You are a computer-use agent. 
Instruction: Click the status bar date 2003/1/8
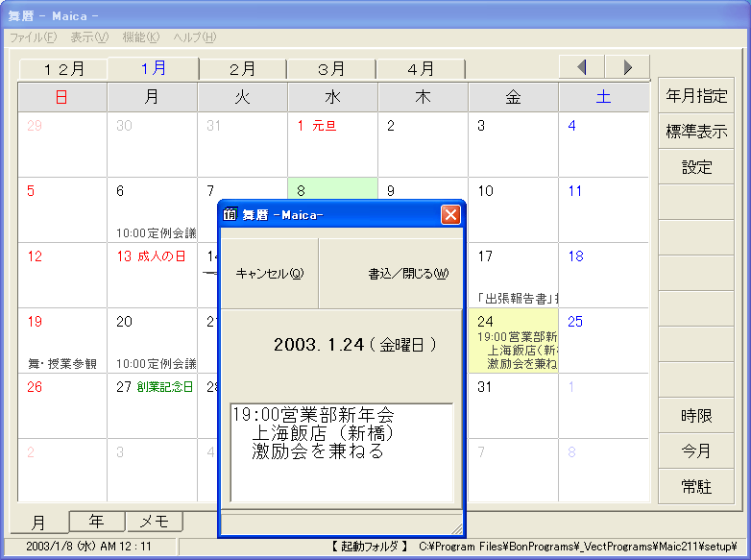88,547
